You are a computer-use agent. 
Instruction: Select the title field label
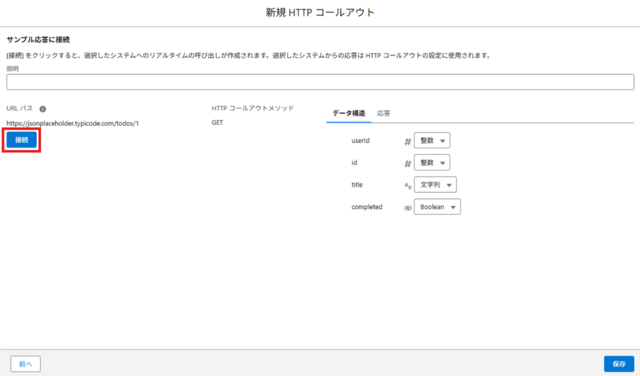point(357,185)
